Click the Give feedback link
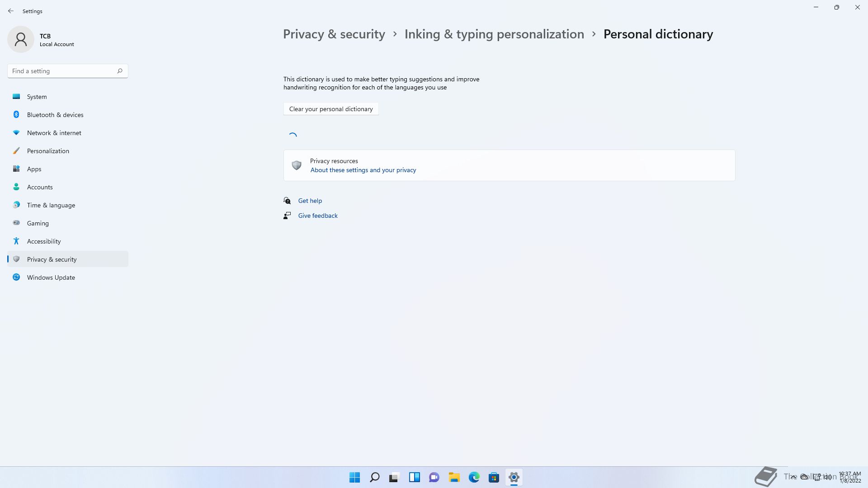 [x=317, y=216]
